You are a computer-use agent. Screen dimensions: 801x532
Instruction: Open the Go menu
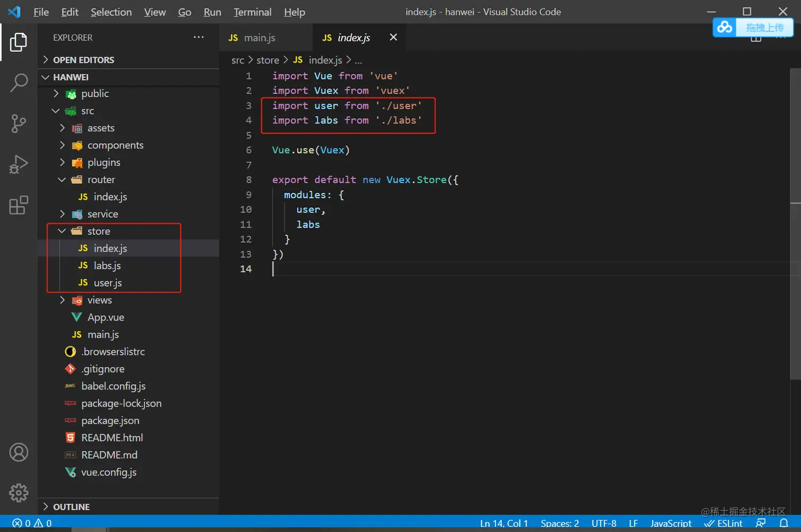(x=184, y=12)
